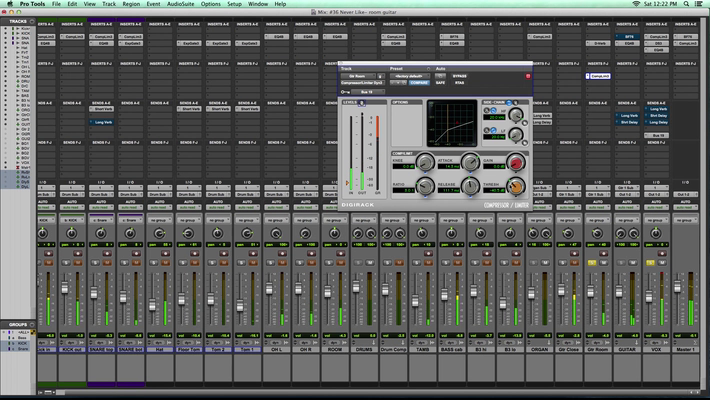The width and height of the screenshot is (710, 400).
Task: Adjust the Floor Tom pan knob
Action: 188,233
